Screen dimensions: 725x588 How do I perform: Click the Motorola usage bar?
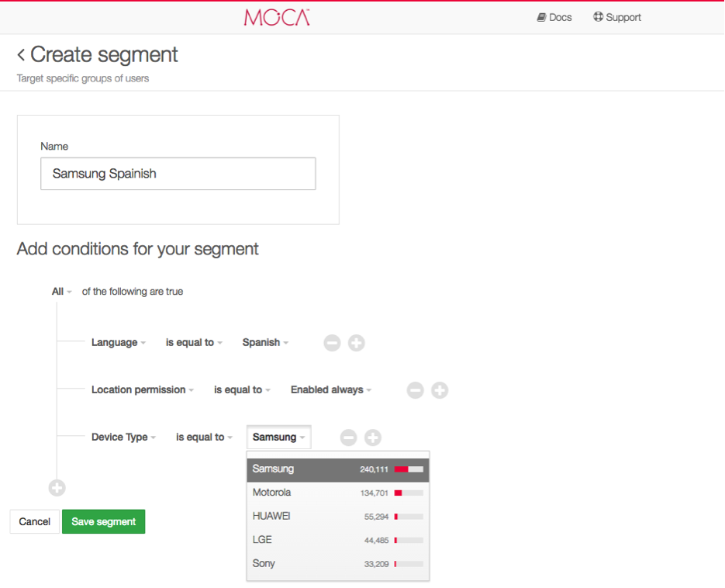tap(409, 493)
